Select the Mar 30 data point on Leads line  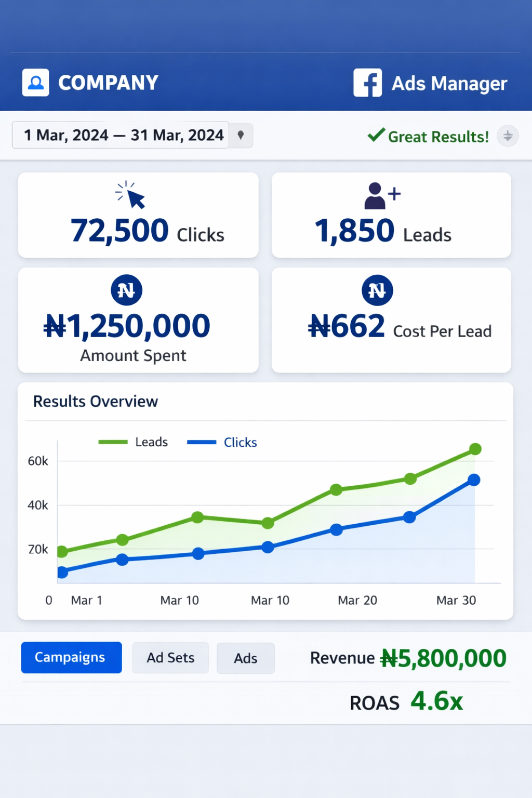click(x=475, y=449)
